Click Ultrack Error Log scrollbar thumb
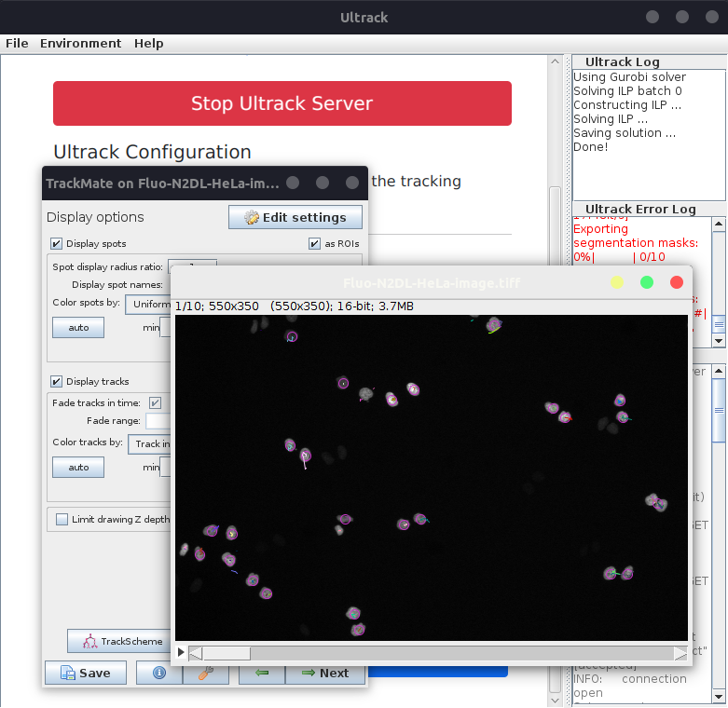The width and height of the screenshot is (728, 708). [719, 324]
